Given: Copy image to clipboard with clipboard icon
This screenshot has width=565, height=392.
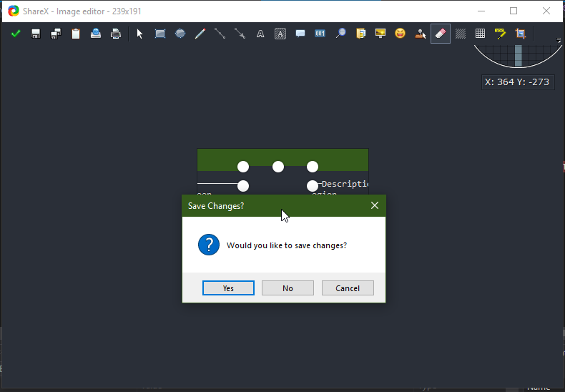Looking at the screenshot, I should tap(76, 34).
